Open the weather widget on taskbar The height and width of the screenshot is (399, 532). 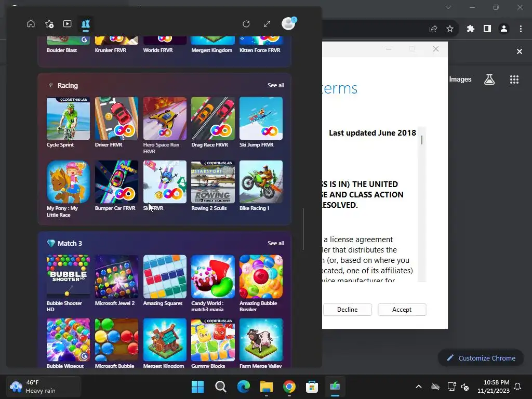[44, 387]
